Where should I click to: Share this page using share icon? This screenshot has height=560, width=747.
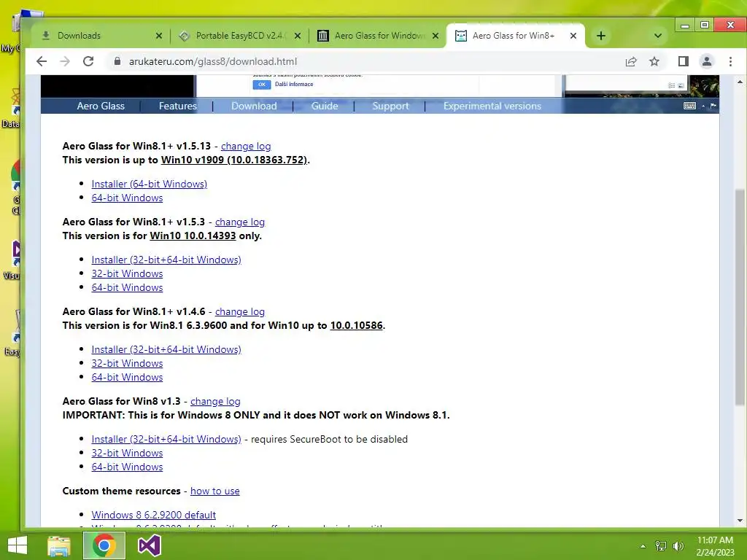pyautogui.click(x=631, y=61)
